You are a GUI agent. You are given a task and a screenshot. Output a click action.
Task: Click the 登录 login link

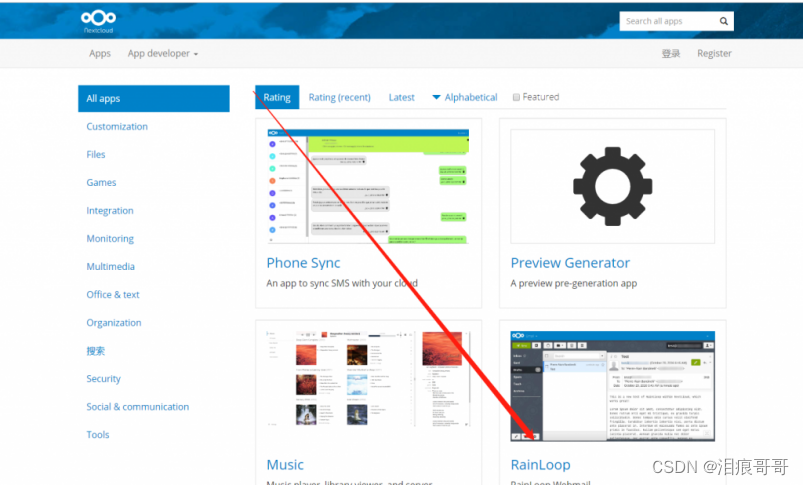click(x=671, y=53)
